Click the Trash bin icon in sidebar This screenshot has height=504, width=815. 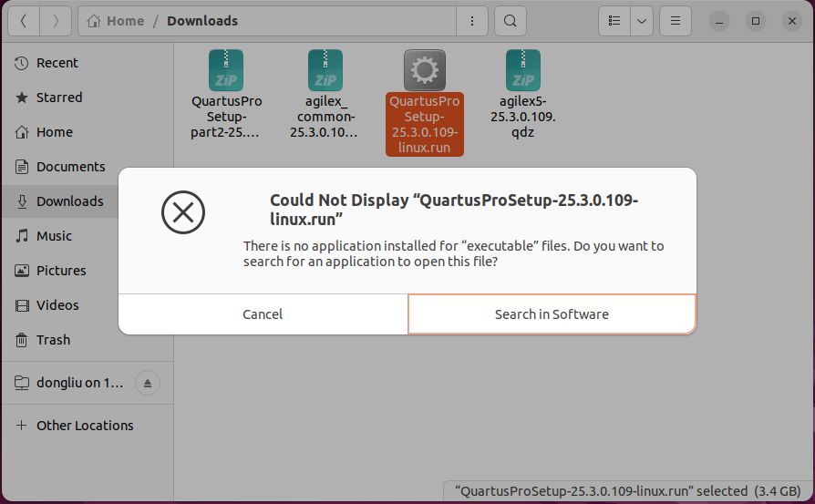(21, 340)
